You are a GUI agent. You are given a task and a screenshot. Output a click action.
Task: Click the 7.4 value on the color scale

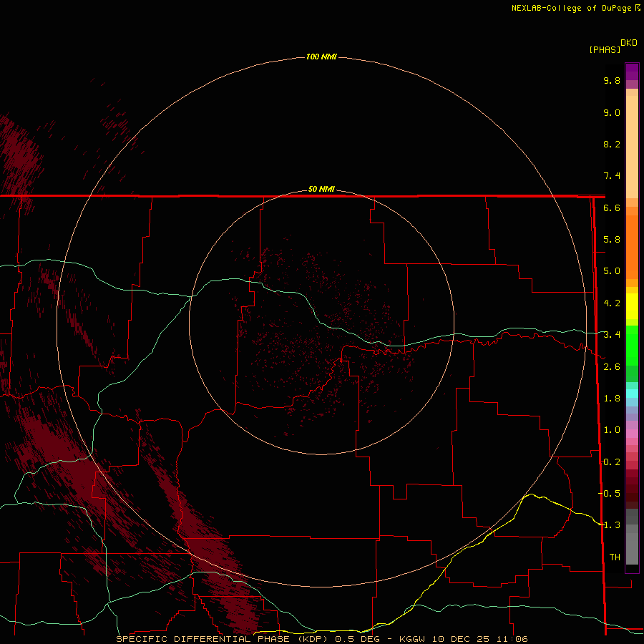tap(612, 176)
